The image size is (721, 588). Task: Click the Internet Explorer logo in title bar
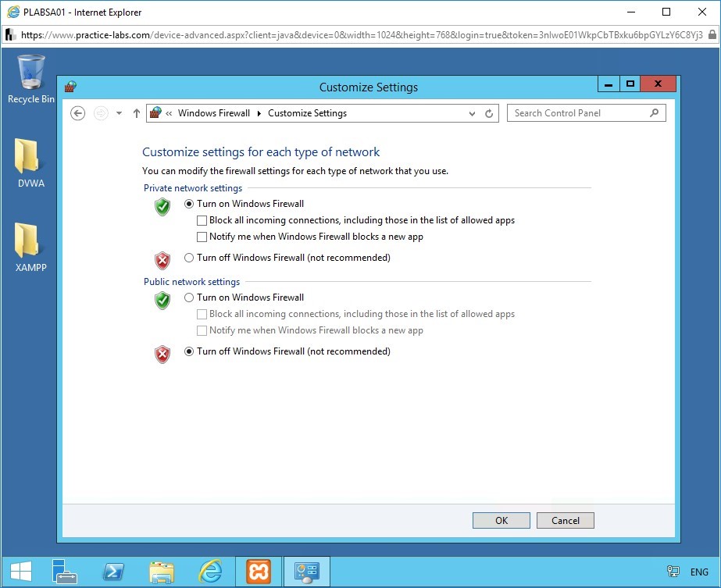pyautogui.click(x=13, y=12)
